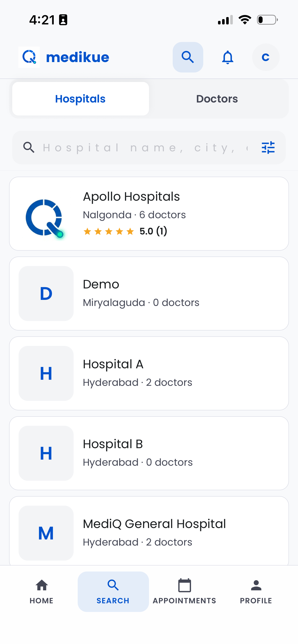Viewport: 298px width, 644px height.
Task: Open the MediQ General Hospital listing
Action: tap(149, 531)
